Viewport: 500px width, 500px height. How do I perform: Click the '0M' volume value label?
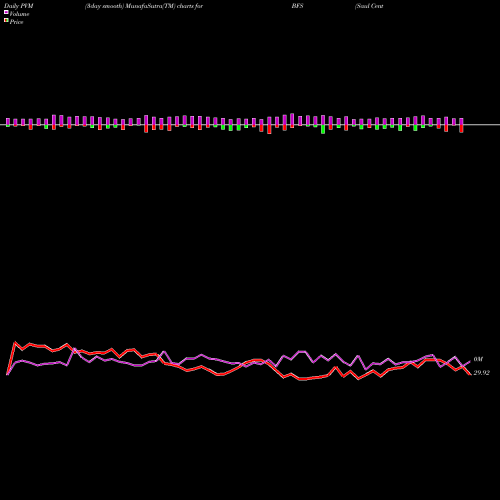coord(478,359)
